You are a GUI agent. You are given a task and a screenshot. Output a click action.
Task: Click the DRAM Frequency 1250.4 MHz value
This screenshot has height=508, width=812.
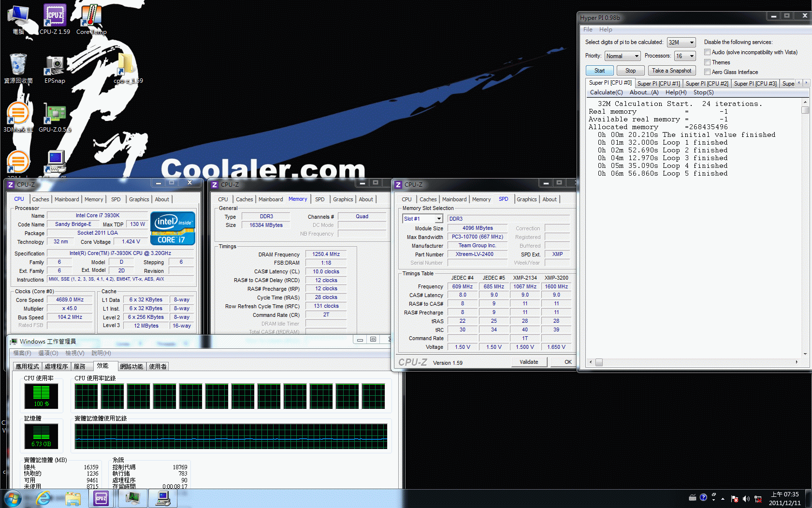(x=326, y=254)
